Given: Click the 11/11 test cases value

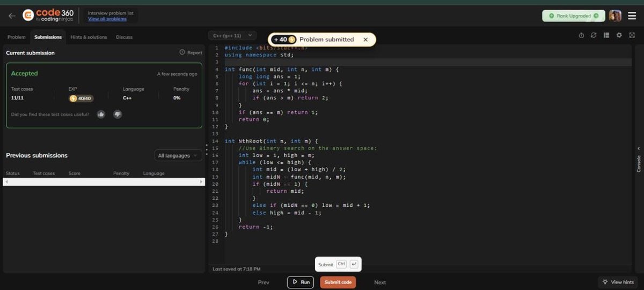Looking at the screenshot, I should 17,98.
